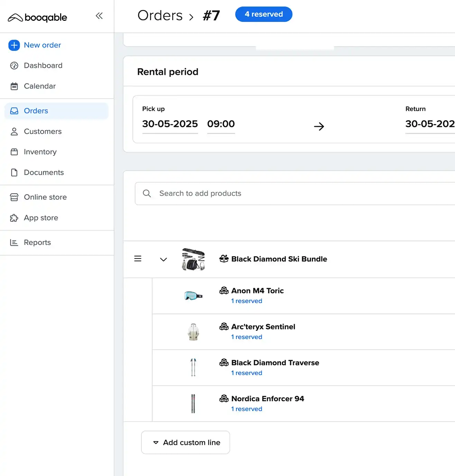Click the plus icon for New order
455x476 pixels.
click(14, 45)
